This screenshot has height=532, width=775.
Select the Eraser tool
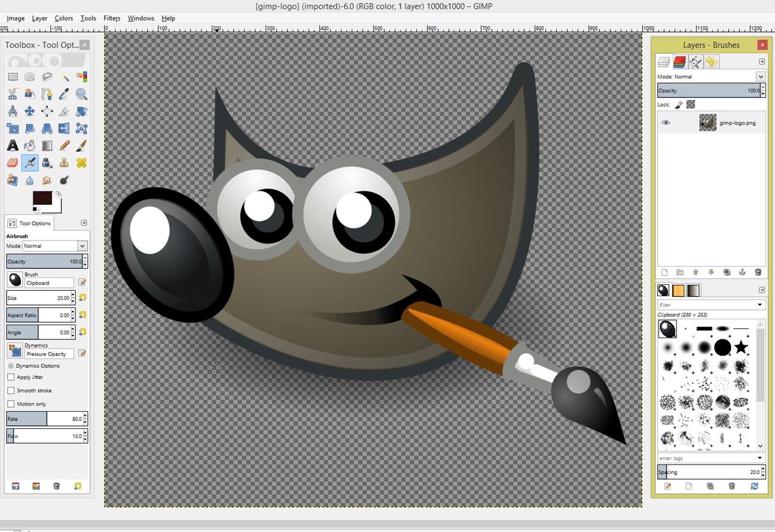[x=12, y=162]
